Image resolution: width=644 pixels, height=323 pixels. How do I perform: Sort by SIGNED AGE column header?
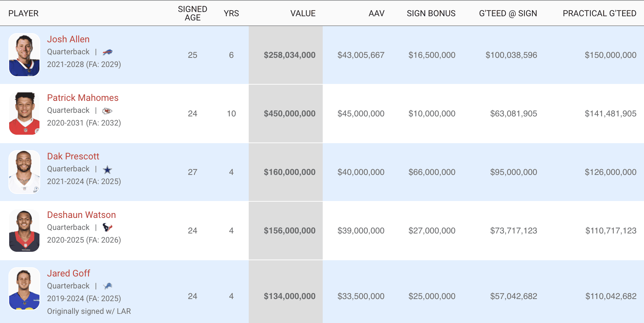click(192, 13)
